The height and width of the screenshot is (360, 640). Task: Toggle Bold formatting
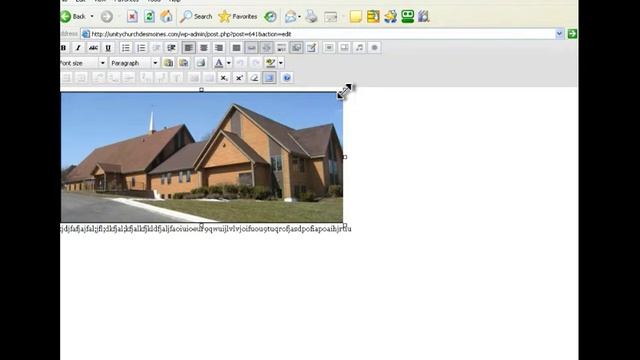tap(64, 48)
